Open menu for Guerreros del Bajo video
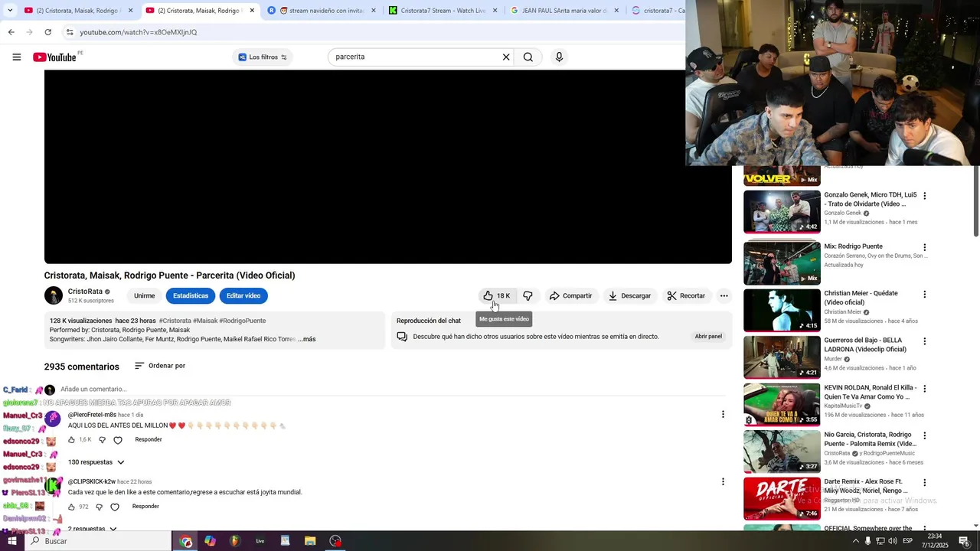Screen dimensions: 980x551 pyautogui.click(x=925, y=341)
